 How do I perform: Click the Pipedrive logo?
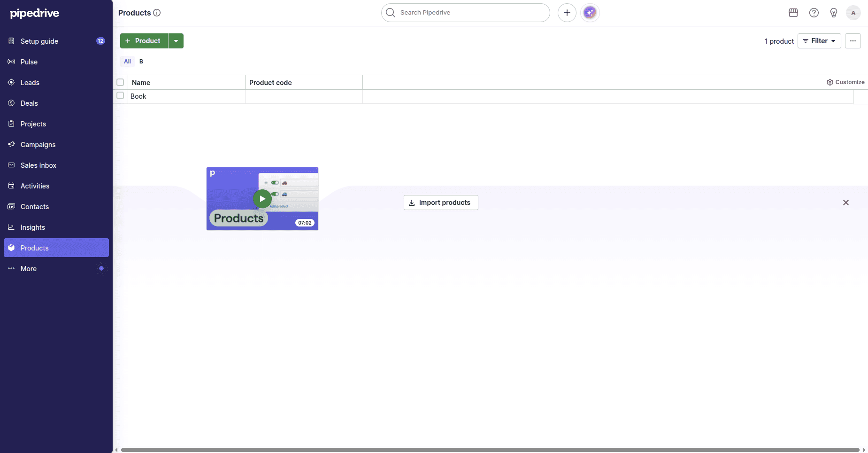(x=34, y=13)
